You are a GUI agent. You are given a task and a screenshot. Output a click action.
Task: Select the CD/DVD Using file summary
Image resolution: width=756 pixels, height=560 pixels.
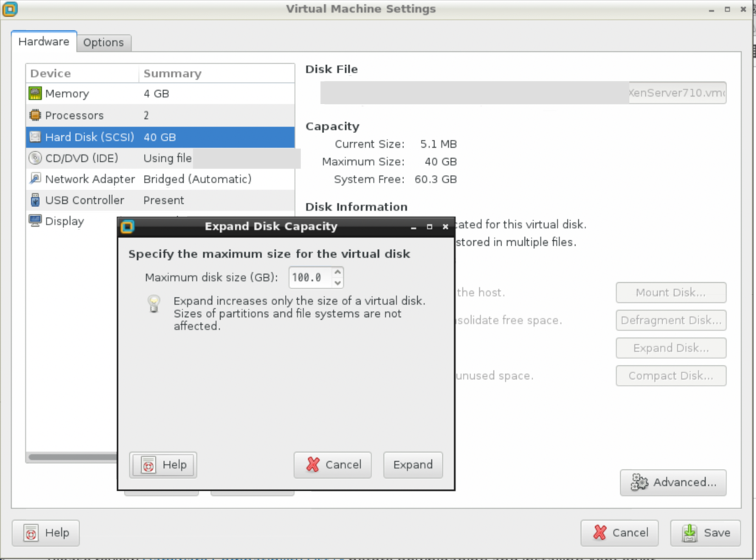coord(168,158)
